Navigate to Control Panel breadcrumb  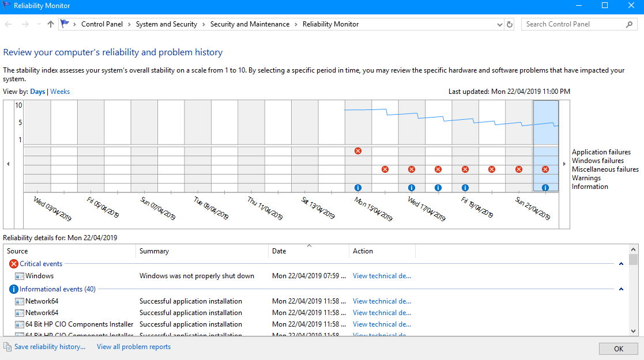[102, 24]
